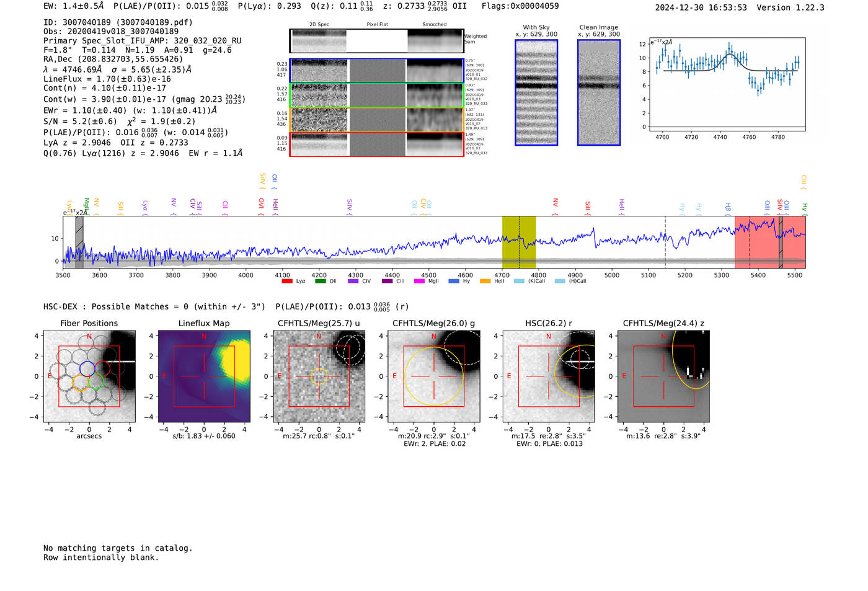Click the RA,Dec coordinates line
Screen dimensions: 868x591
click(x=113, y=59)
